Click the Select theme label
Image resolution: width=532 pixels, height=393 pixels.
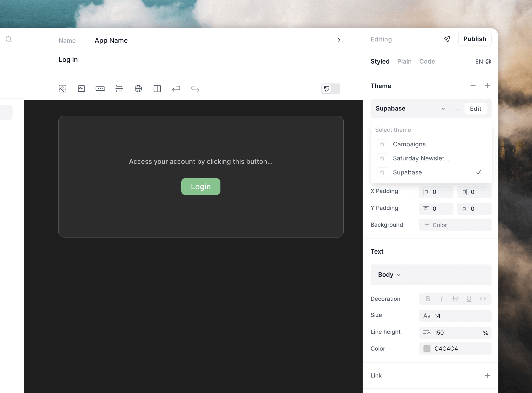coord(393,130)
